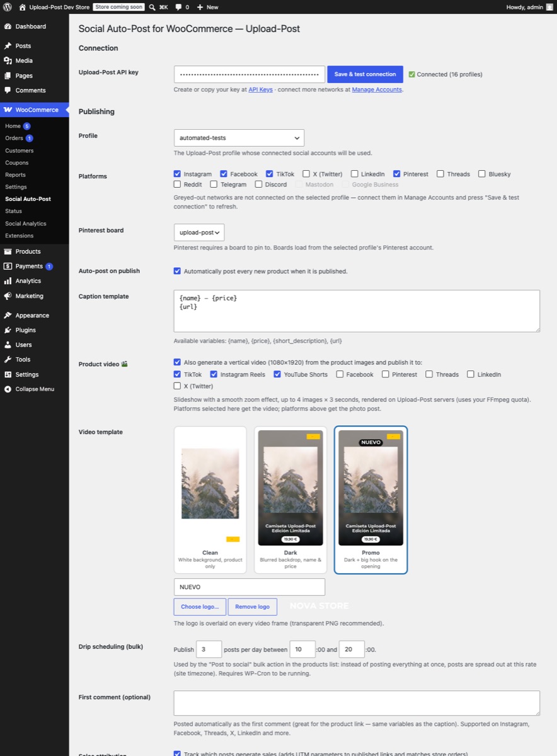Click the Analytics bar chart icon
This screenshot has height=756, width=557.
click(8, 281)
